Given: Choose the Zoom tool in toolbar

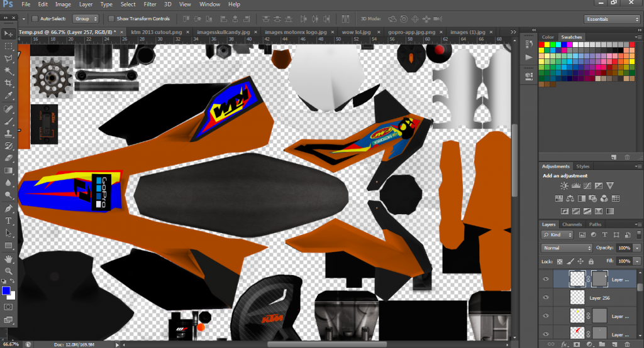Looking at the screenshot, I should click(x=9, y=271).
